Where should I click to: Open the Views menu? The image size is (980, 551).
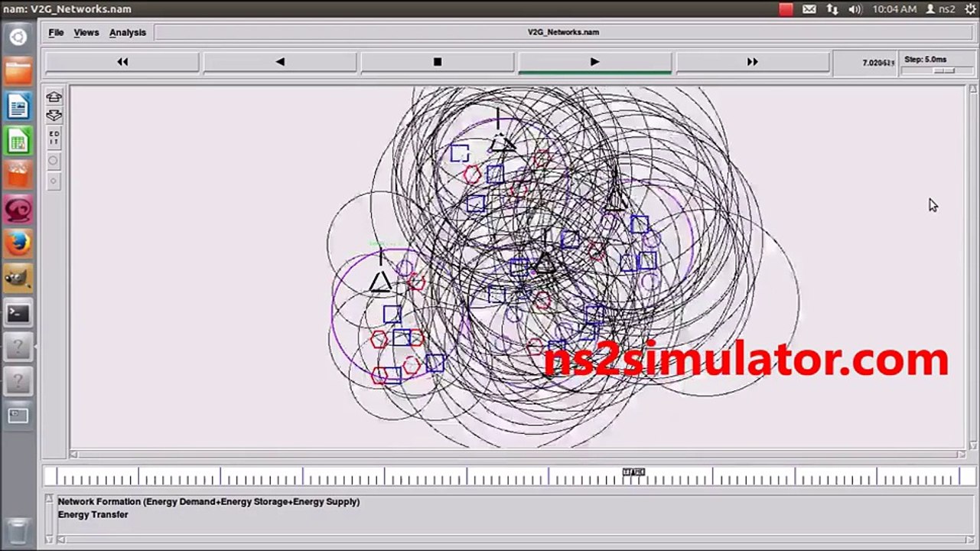86,33
